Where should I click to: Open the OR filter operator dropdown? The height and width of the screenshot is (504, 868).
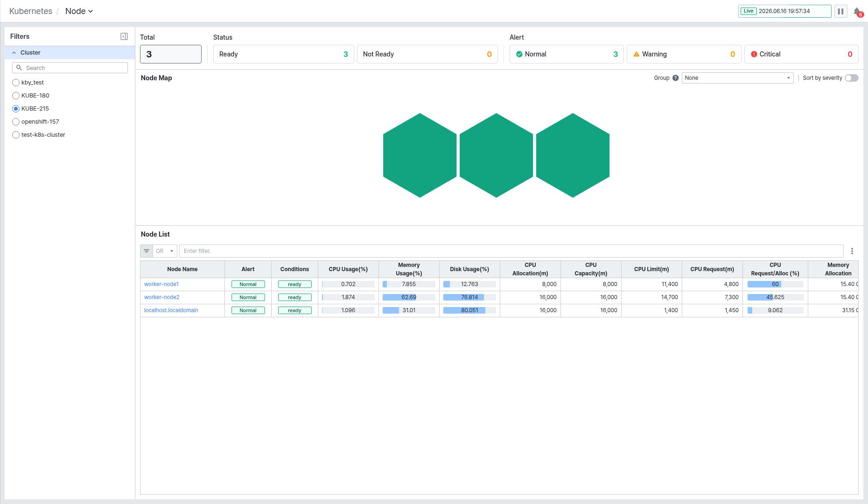tap(165, 251)
